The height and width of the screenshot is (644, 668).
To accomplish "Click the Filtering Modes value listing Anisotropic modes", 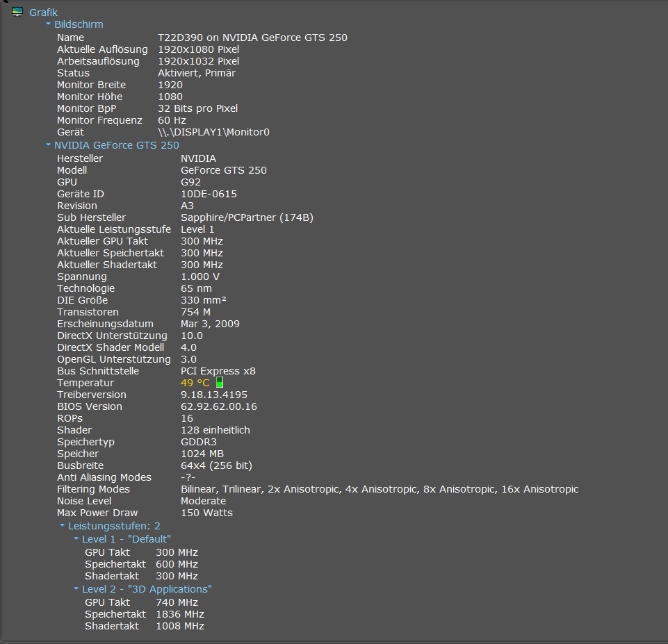I will pos(380,490).
